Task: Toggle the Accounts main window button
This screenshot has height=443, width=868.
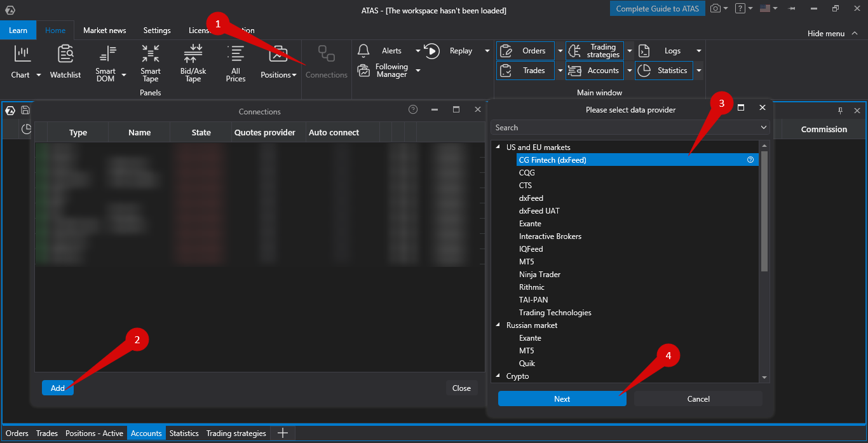Action: tap(595, 71)
